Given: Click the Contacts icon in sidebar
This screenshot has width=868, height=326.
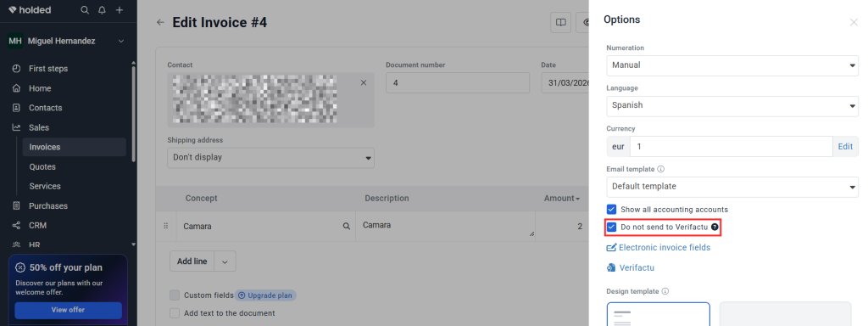Looking at the screenshot, I should point(17,108).
